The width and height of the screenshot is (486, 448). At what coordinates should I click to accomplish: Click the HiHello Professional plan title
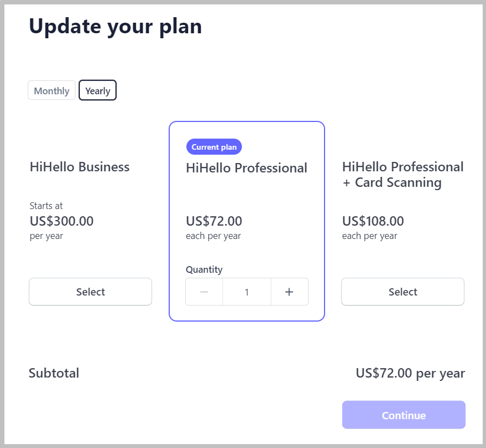[x=246, y=168]
